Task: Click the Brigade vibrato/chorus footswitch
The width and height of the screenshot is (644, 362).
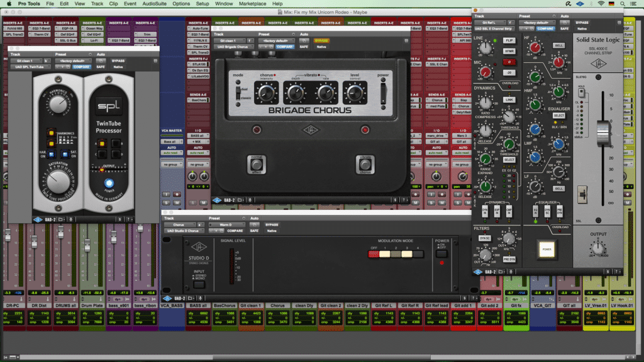Action: (x=365, y=165)
